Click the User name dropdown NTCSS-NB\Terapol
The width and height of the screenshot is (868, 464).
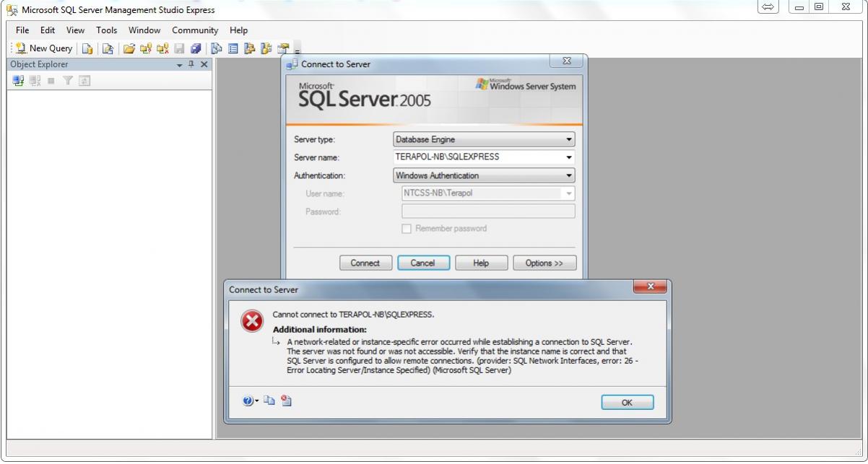[x=488, y=193]
